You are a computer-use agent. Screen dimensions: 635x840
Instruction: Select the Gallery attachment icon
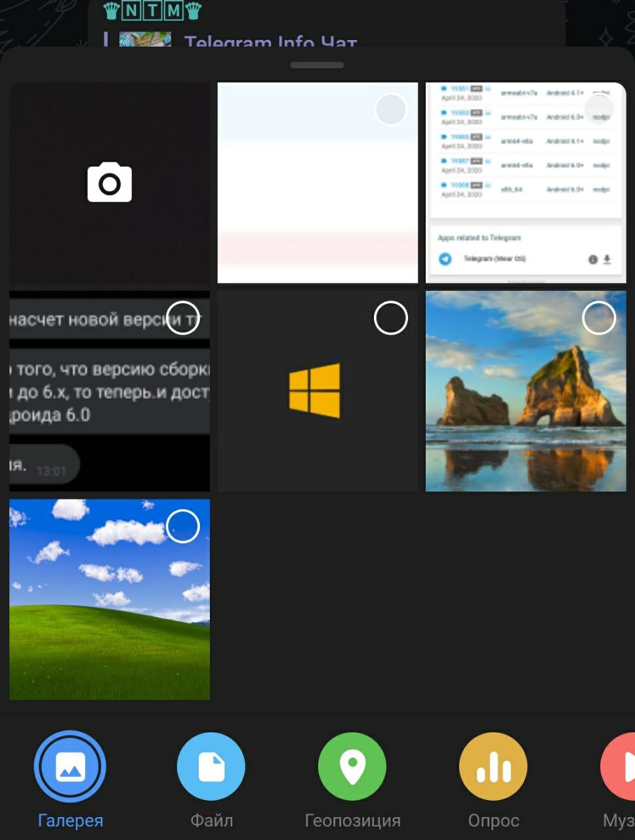pyautogui.click(x=70, y=766)
